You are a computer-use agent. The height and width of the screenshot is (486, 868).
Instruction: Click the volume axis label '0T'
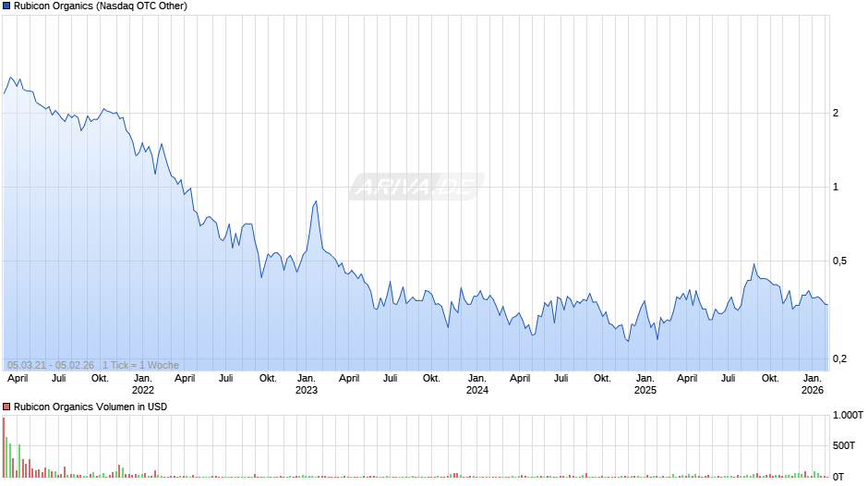click(838, 477)
